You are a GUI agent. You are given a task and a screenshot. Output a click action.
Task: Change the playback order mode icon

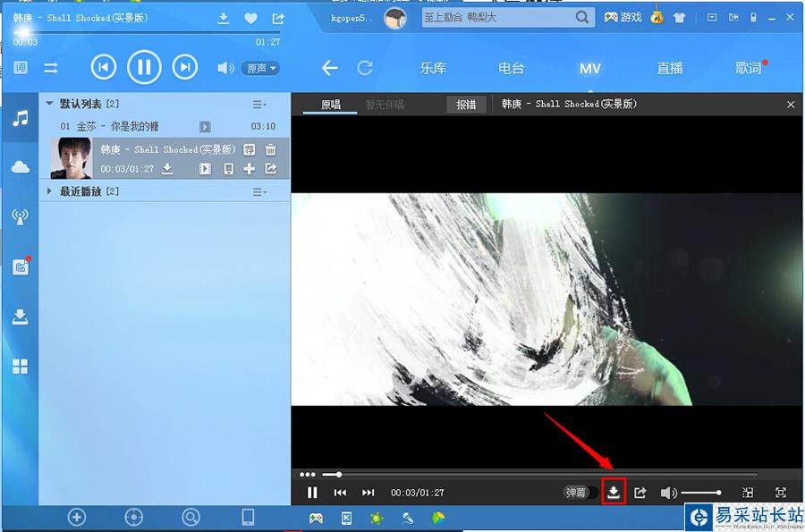tap(51, 68)
